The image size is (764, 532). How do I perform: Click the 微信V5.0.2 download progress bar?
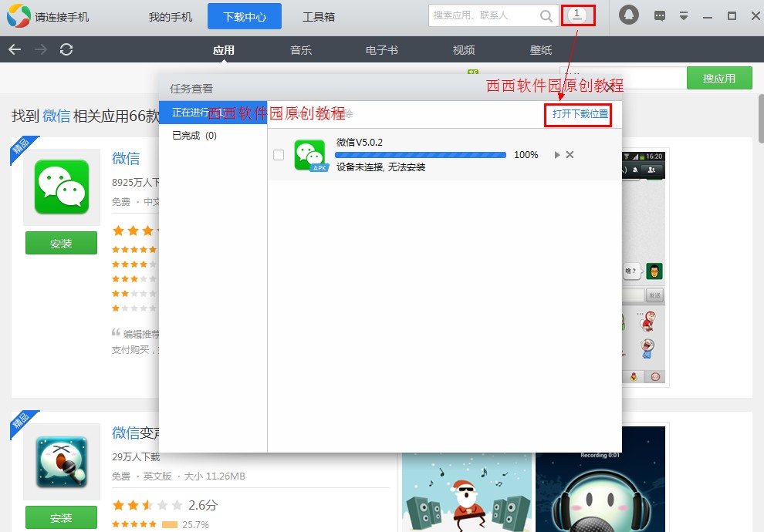click(x=421, y=155)
